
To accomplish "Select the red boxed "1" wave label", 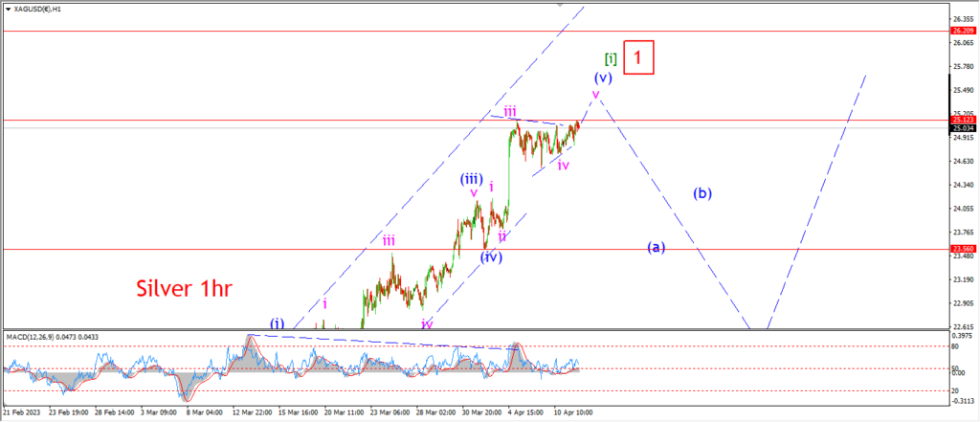I will coord(637,58).
